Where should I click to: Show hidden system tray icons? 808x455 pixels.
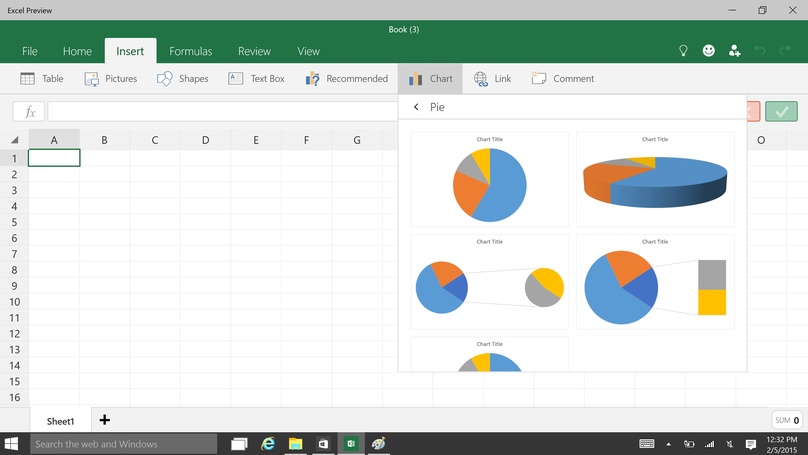pos(668,444)
